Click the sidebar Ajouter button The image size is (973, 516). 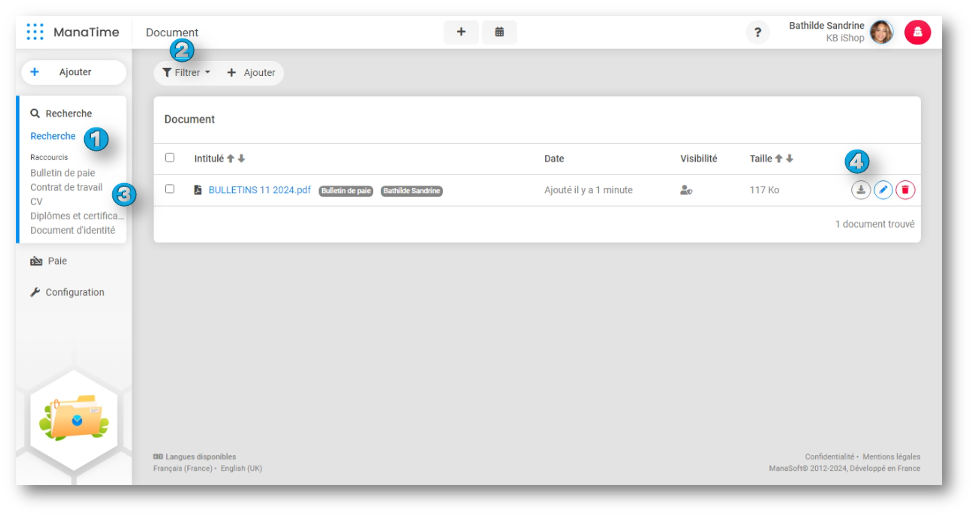point(74,72)
